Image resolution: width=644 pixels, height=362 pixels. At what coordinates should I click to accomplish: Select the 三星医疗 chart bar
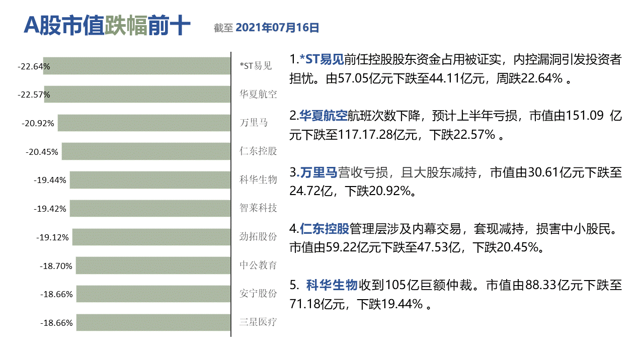tap(153, 323)
